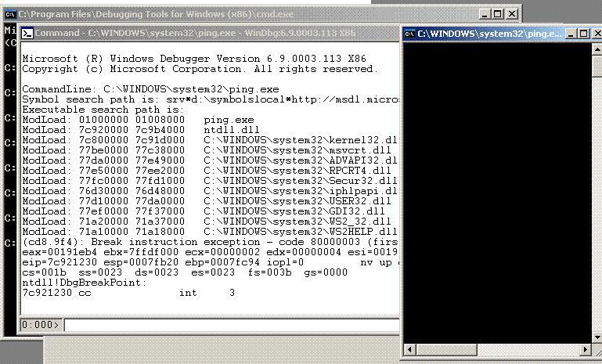Click the eip=7c921230 register line
This screenshot has width=602, height=364.
coord(210,262)
